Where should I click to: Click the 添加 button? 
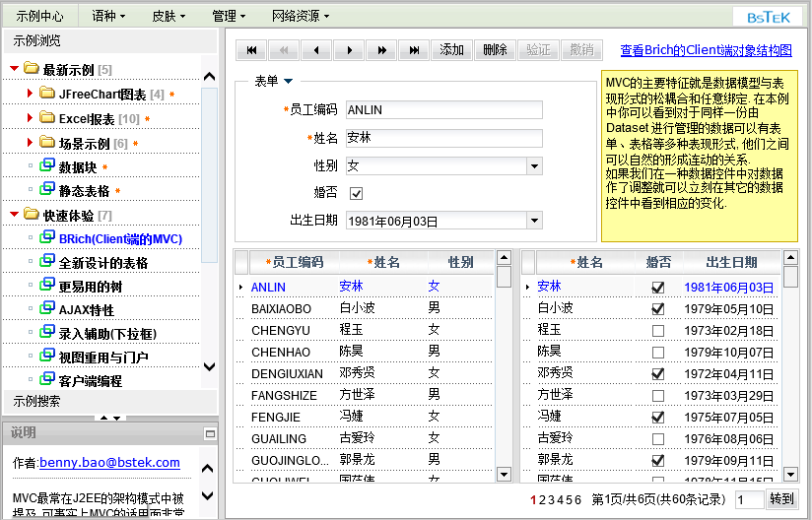tap(451, 50)
